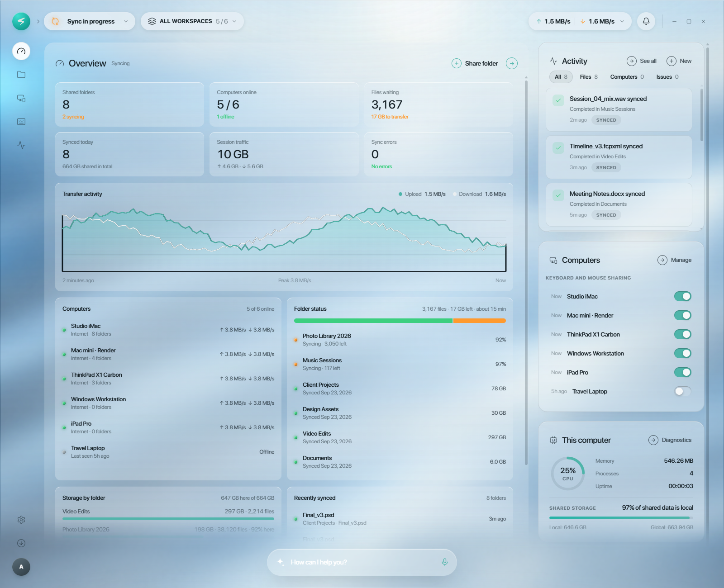This screenshot has height=588, width=724.
Task: Click the checkmark icon of Timeline_v3.fcpxml
Action: pyautogui.click(x=558, y=148)
